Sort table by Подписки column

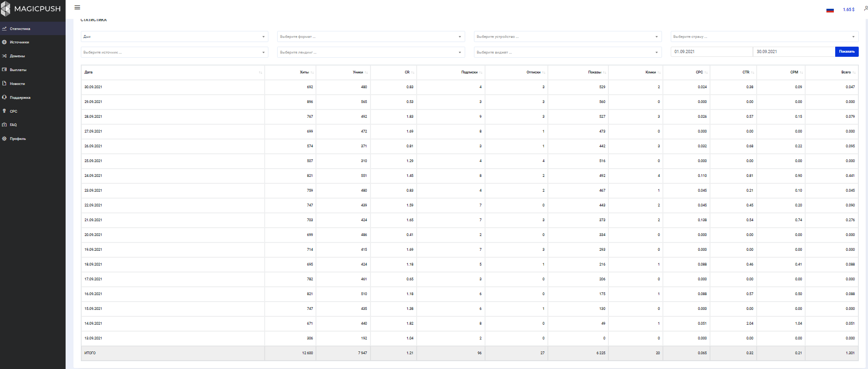point(469,73)
